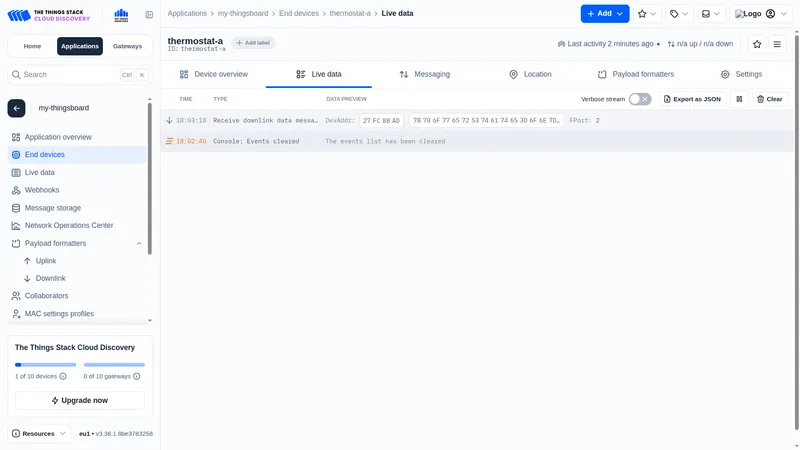Switch to the Location tab

530,74
